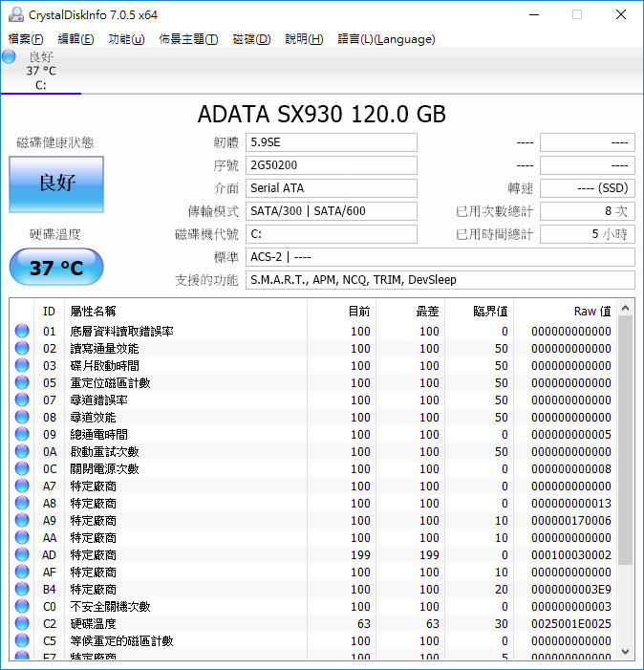Open the 編輯(E) menu
This screenshot has height=670, width=644.
tap(75, 39)
